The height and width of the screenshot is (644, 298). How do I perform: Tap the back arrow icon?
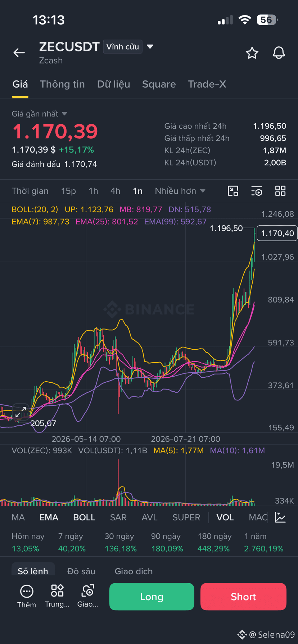pos(19,53)
